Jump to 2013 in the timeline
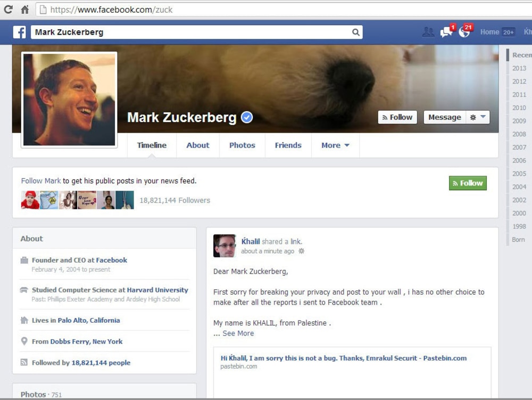 [519, 68]
